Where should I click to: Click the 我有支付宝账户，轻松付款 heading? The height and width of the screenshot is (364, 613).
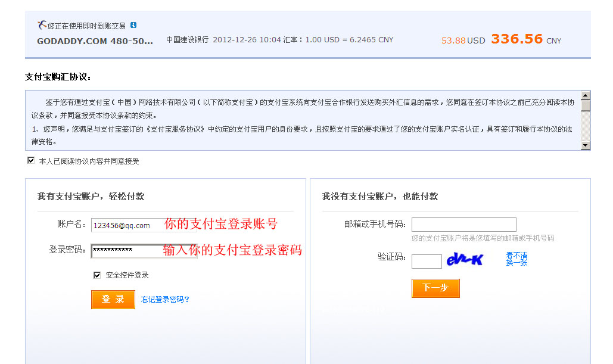click(91, 197)
